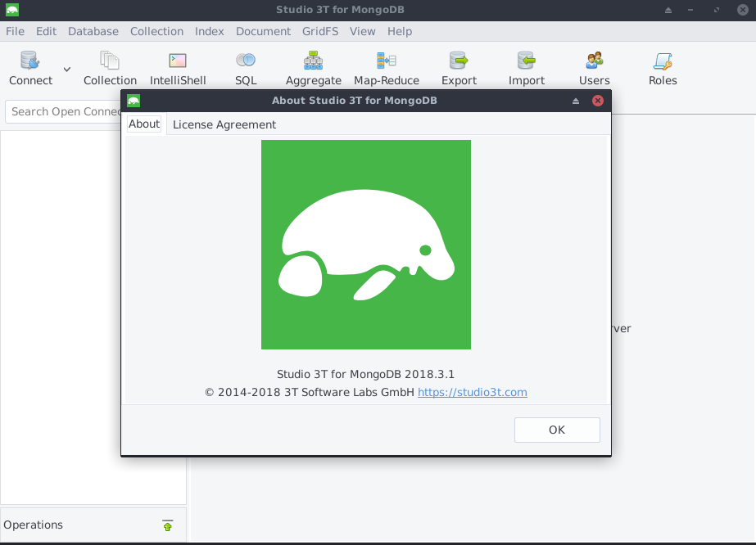Select the About tab in dialog

(144, 124)
